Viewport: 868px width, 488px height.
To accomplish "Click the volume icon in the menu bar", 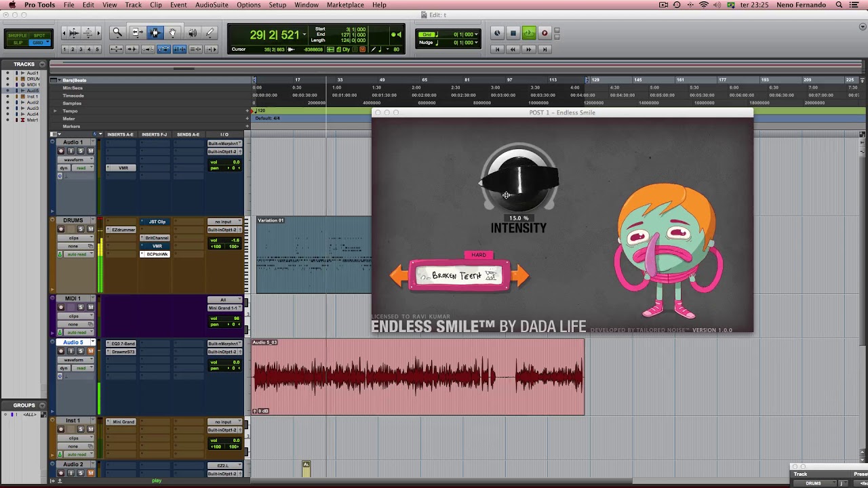I will click(717, 5).
